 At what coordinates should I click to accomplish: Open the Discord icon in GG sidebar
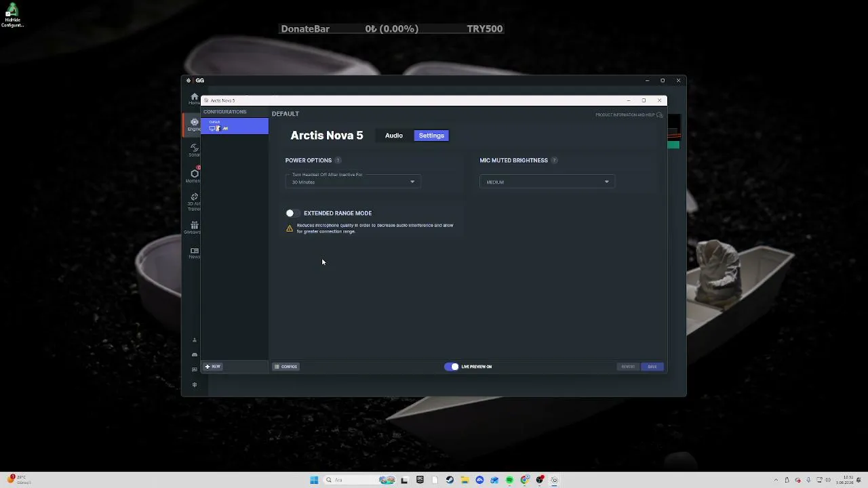click(x=195, y=354)
